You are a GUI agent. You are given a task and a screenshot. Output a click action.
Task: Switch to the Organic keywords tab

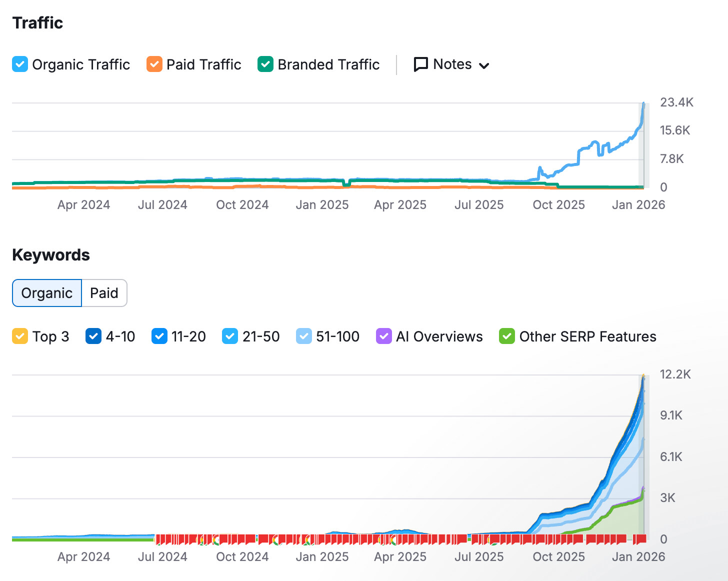click(x=47, y=293)
